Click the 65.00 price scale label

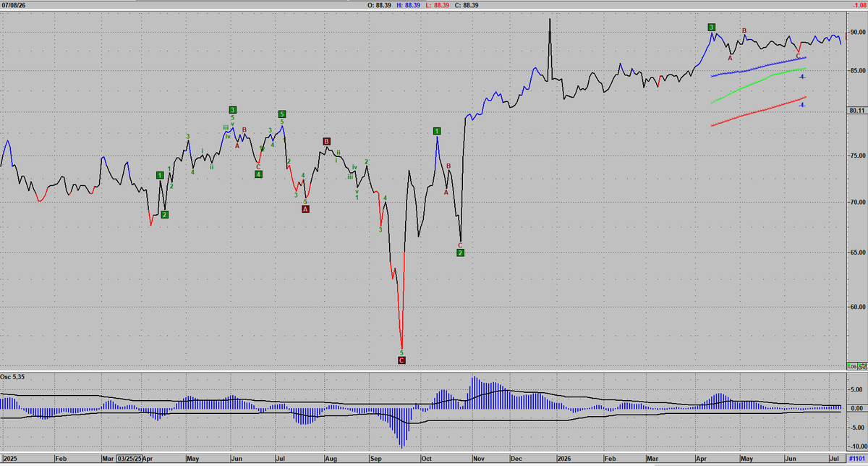(858, 252)
